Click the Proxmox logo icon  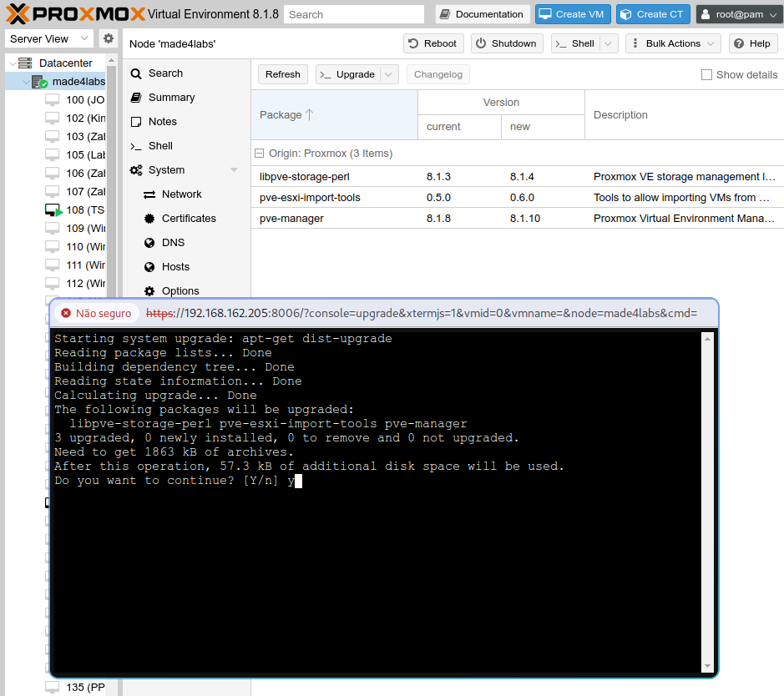click(x=18, y=14)
